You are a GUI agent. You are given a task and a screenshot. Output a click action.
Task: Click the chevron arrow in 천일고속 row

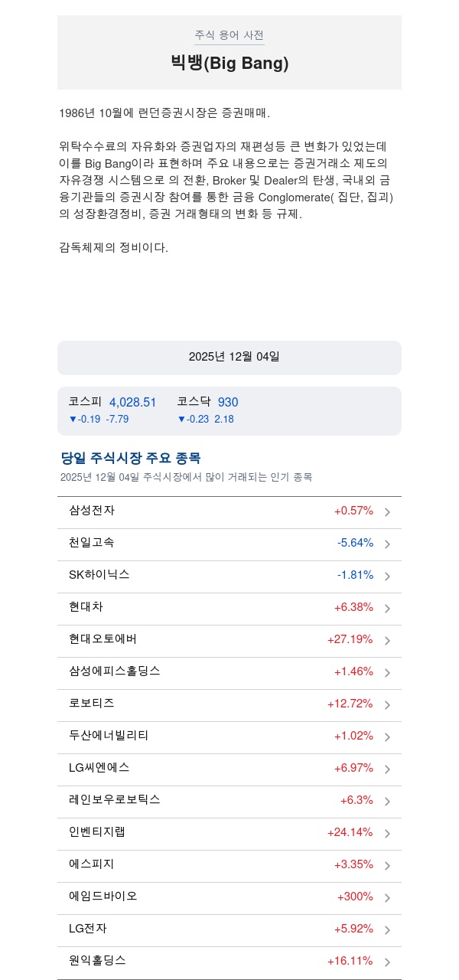click(x=387, y=544)
